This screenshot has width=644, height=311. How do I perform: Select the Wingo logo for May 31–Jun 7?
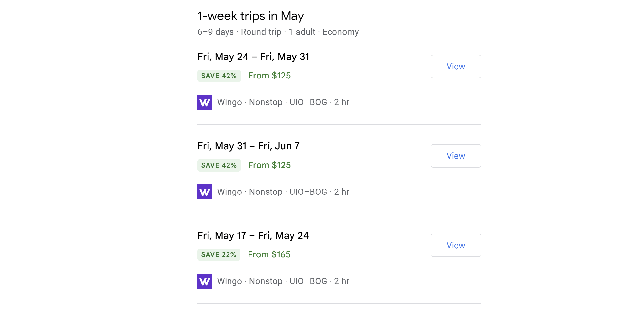205,192
